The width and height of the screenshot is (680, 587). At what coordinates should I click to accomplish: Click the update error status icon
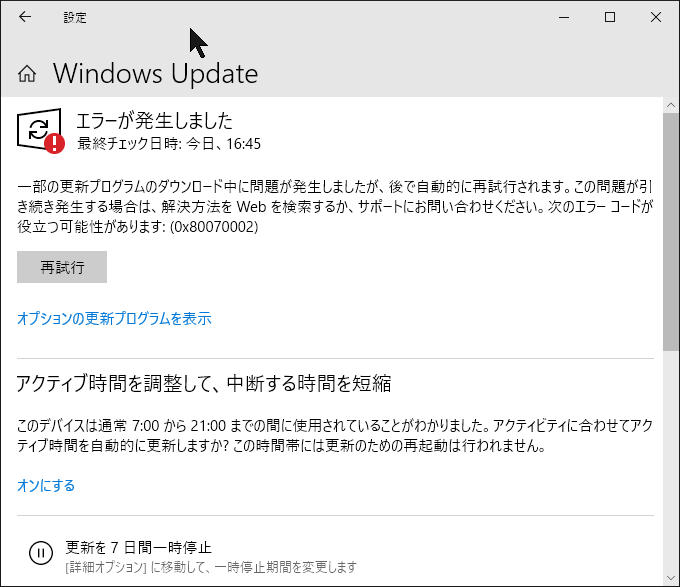click(x=41, y=131)
